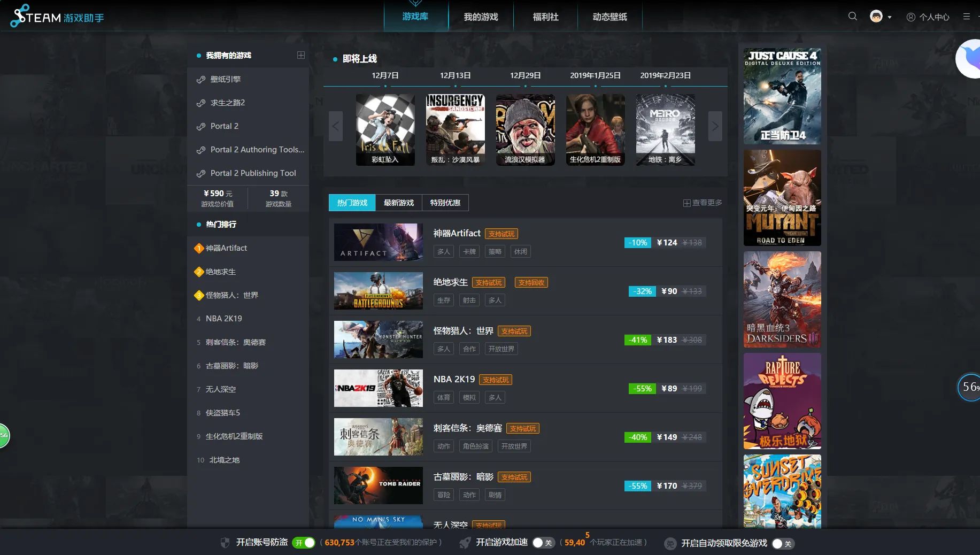The width and height of the screenshot is (980, 555).
Task: Select 侠盗猎车5 in ranking list
Action: pyautogui.click(x=248, y=413)
